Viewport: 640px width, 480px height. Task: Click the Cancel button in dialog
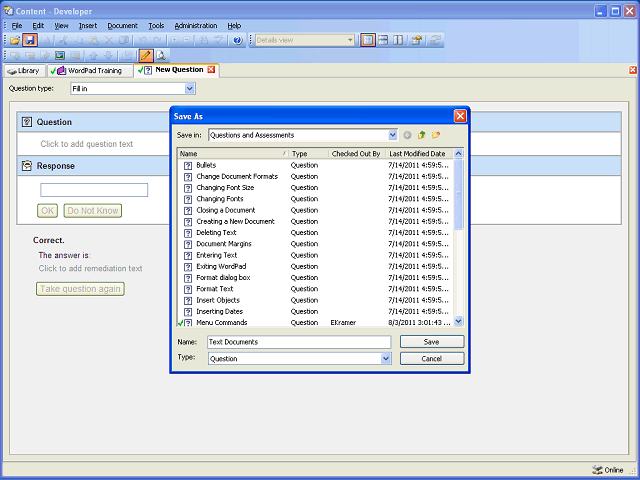tap(432, 358)
